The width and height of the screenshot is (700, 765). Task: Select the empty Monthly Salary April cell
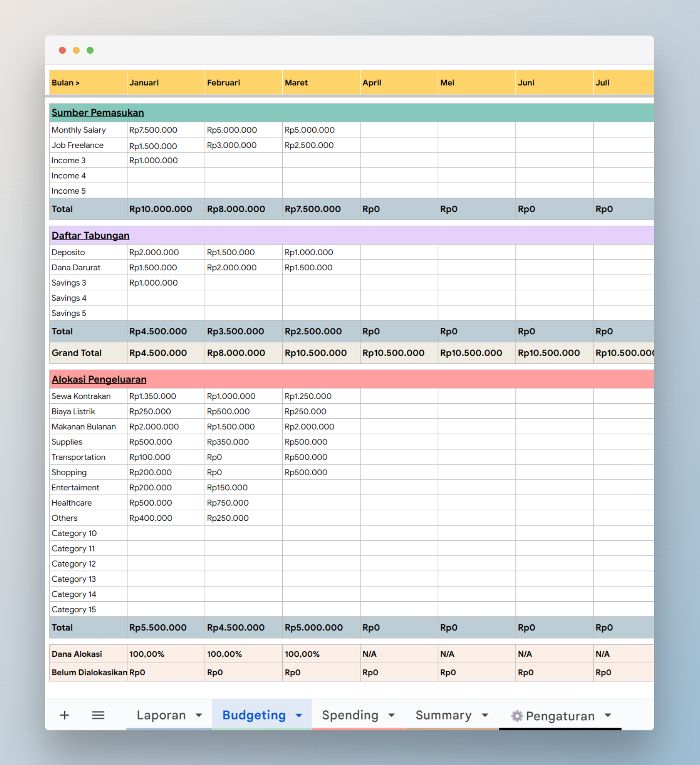pos(399,130)
